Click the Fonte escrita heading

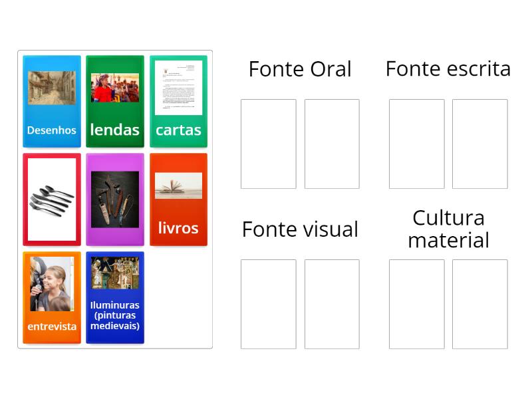[448, 68]
